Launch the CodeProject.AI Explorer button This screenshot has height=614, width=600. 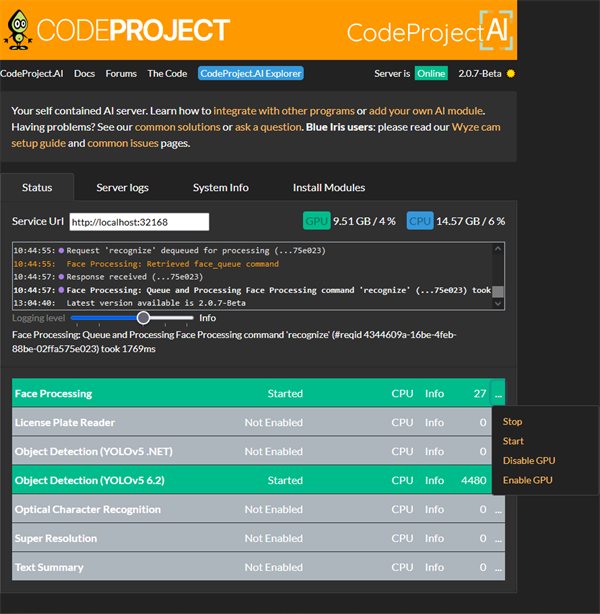click(251, 73)
